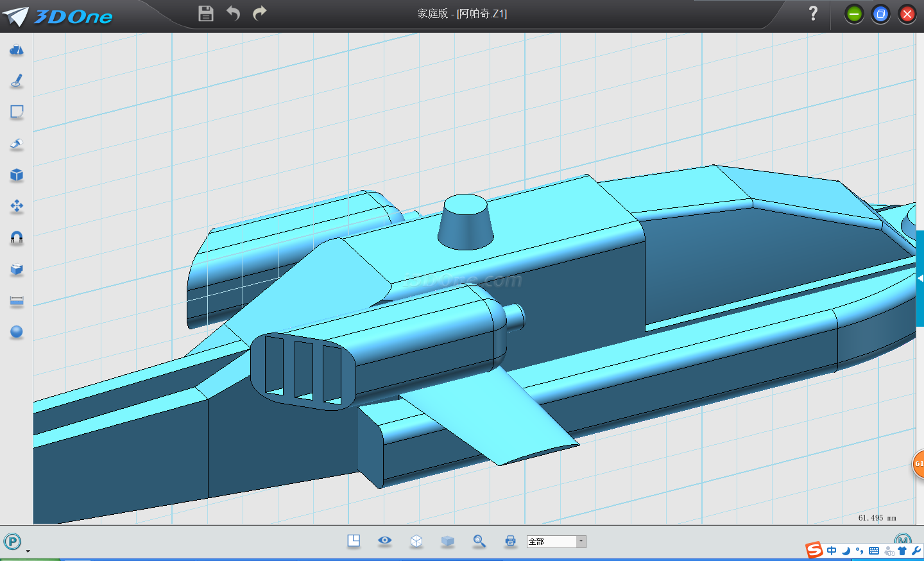Switch Sogou input mode via 中 icon
The height and width of the screenshot is (561, 924).
832,551
